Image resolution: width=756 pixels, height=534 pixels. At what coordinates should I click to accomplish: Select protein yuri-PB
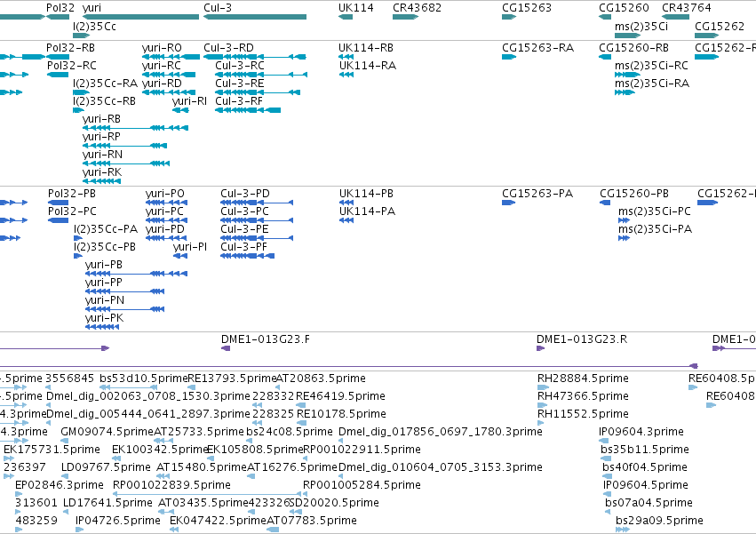tap(104, 265)
